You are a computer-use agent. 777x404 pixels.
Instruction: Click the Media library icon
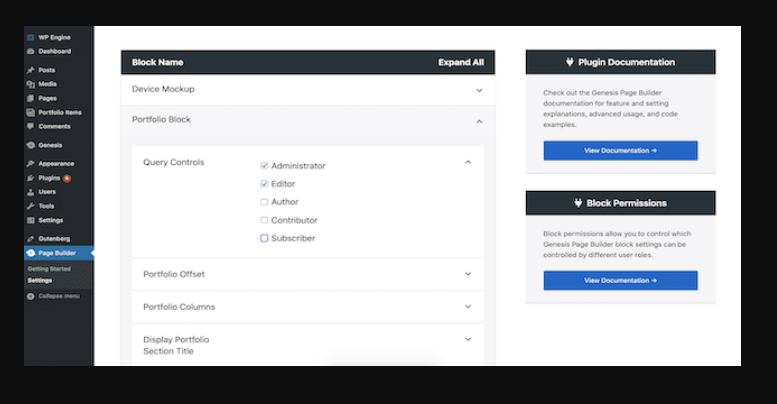pos(31,84)
